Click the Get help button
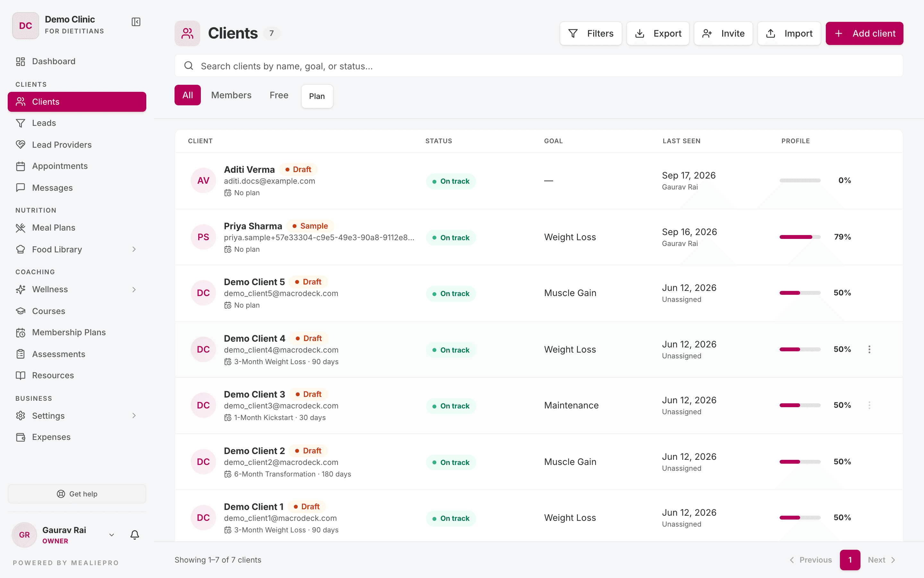Screen dimensions: 924x578 click(77, 494)
